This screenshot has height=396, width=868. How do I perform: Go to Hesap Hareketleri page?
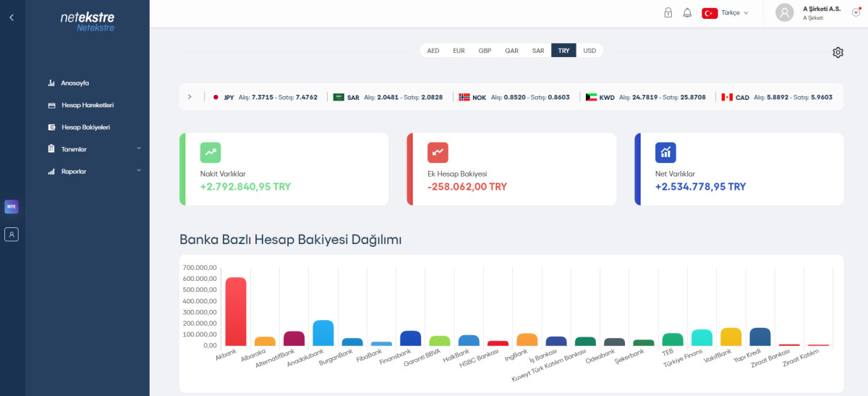[x=87, y=105]
